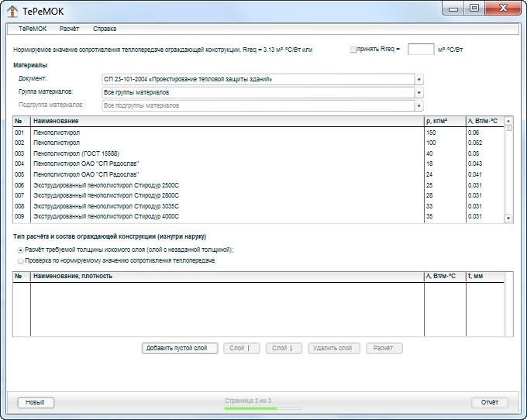Expand the Подгруппа материалов dropdown
Image resolution: width=527 pixels, height=420 pixels.
point(418,105)
